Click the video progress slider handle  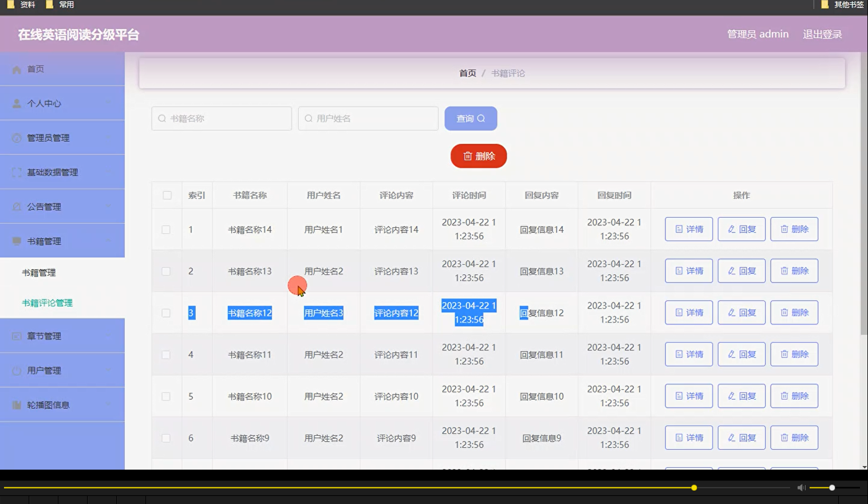click(694, 487)
